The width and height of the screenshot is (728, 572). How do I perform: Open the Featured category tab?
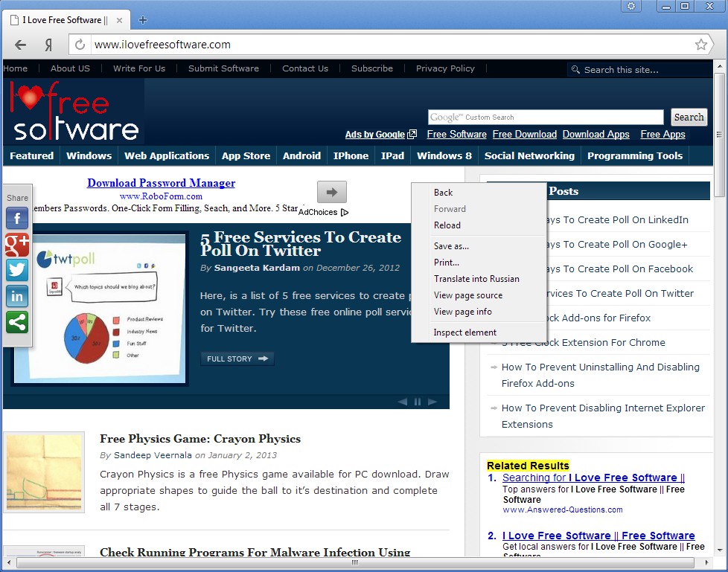(x=31, y=156)
